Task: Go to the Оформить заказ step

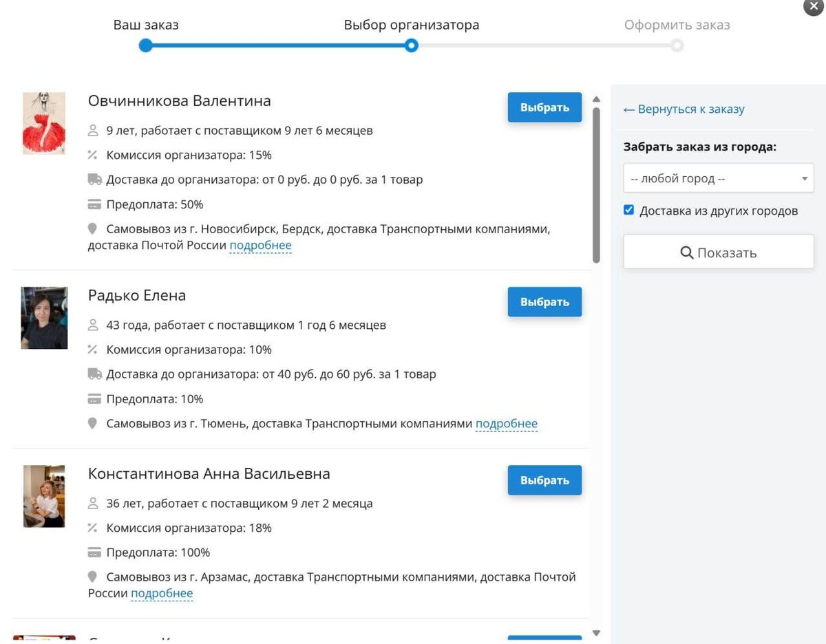Action: pyautogui.click(x=677, y=45)
